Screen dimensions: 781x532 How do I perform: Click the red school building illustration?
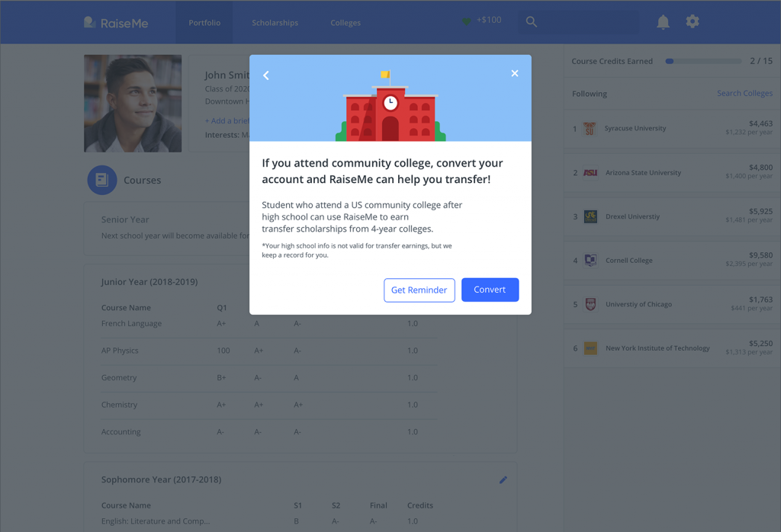(390, 106)
